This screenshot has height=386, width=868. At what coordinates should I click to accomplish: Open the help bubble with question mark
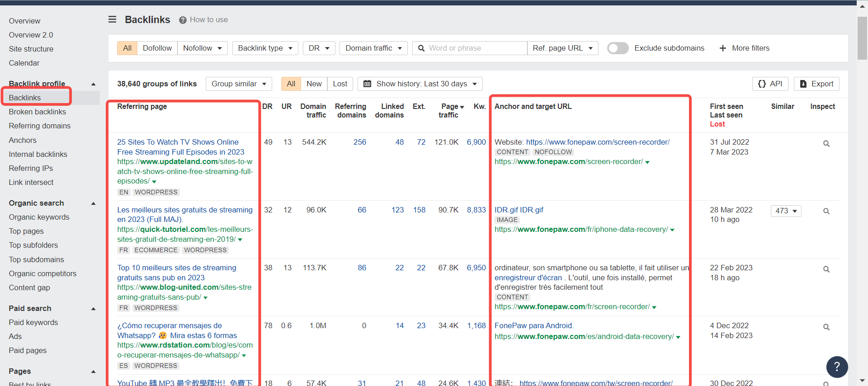(x=837, y=367)
